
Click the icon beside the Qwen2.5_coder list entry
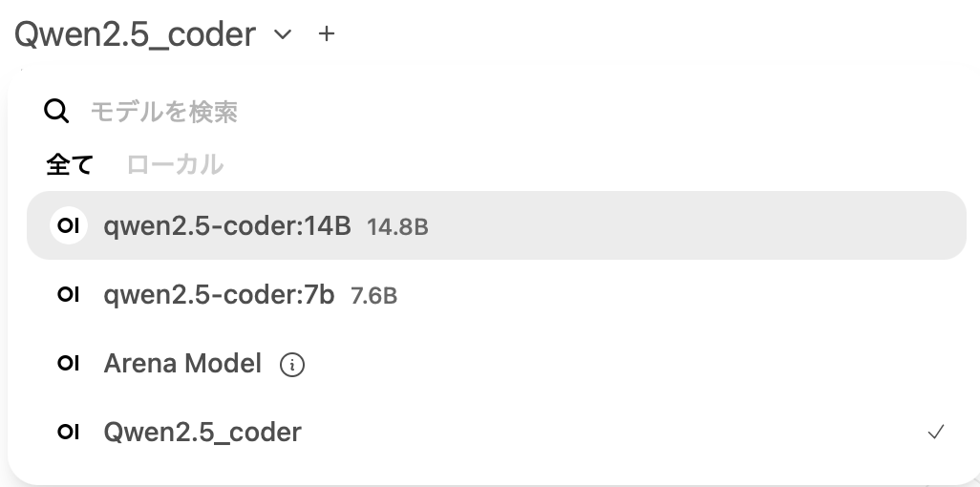[x=69, y=433]
